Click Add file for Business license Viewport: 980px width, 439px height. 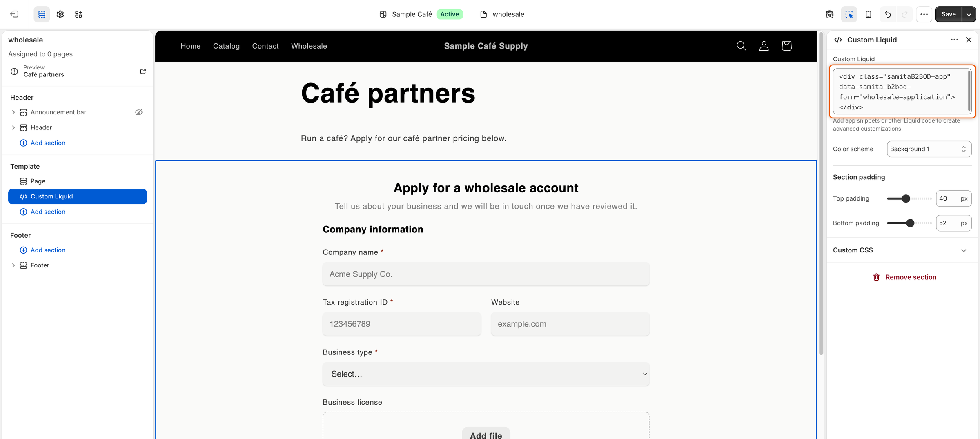(486, 434)
